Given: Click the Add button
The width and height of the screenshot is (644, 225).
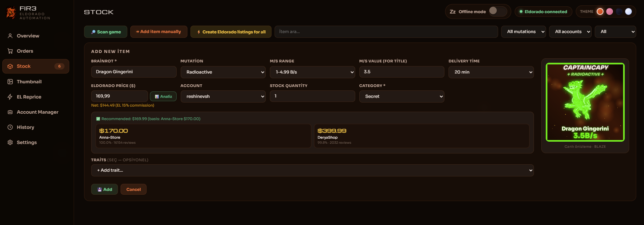Looking at the screenshot, I should [x=104, y=189].
